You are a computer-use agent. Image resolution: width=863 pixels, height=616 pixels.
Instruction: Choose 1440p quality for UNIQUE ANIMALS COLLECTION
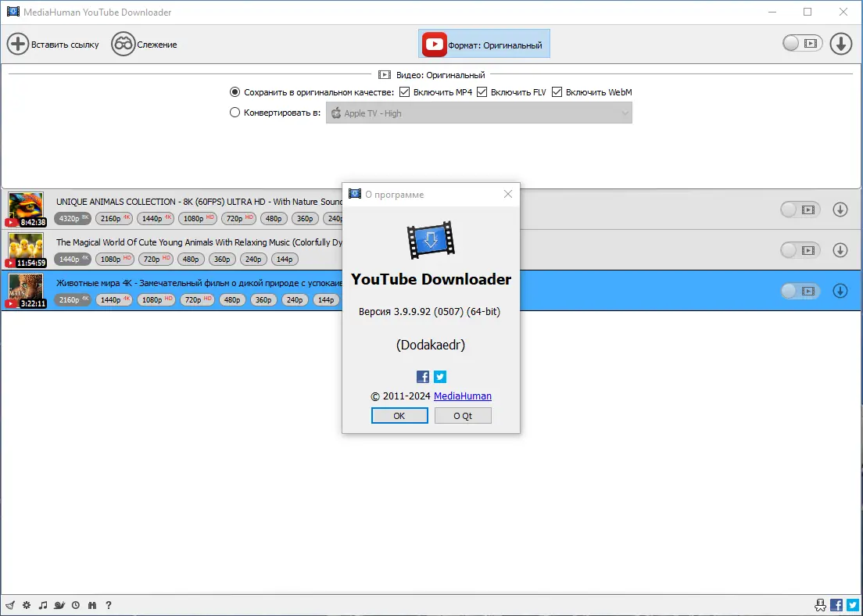click(156, 219)
